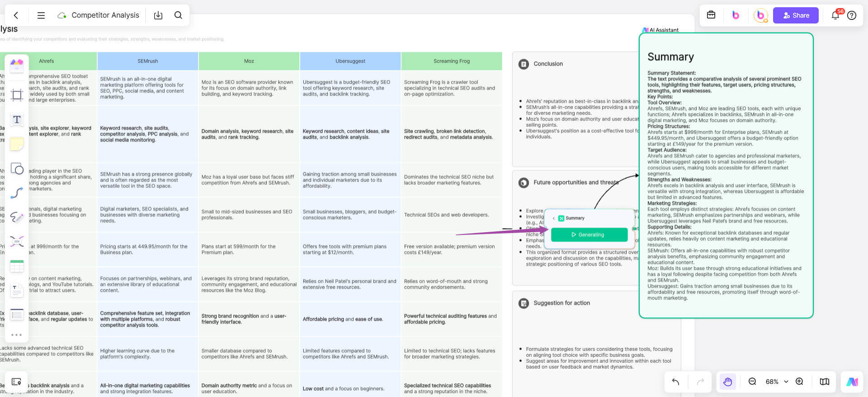Select the Shapes tool

(17, 168)
